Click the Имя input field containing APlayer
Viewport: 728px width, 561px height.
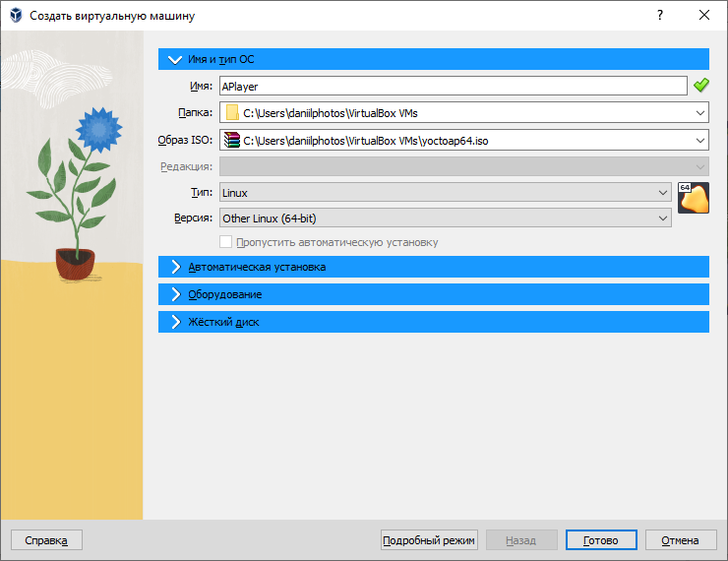454,86
